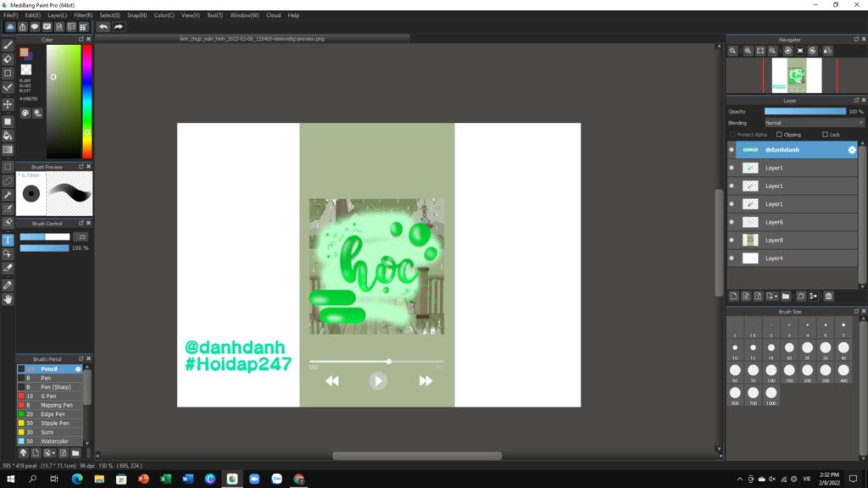The height and width of the screenshot is (488, 868).
Task: Select the Hand tool
Action: (8, 299)
